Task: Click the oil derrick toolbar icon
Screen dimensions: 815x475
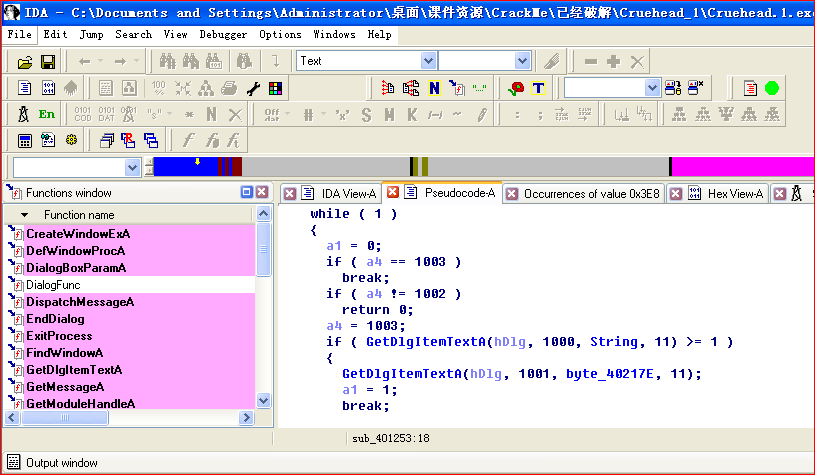Action: [23, 114]
